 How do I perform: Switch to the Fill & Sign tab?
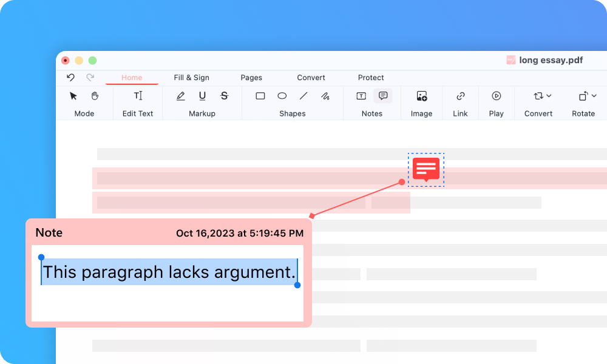tap(191, 78)
